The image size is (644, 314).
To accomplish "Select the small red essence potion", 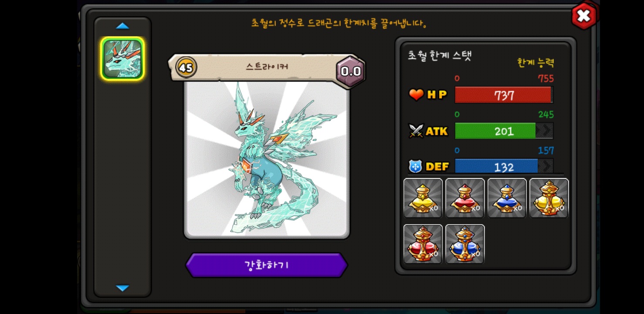I will [x=465, y=198].
